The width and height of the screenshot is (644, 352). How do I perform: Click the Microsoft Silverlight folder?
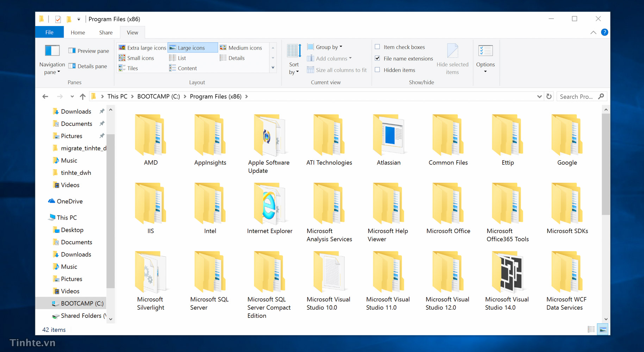pyautogui.click(x=151, y=281)
